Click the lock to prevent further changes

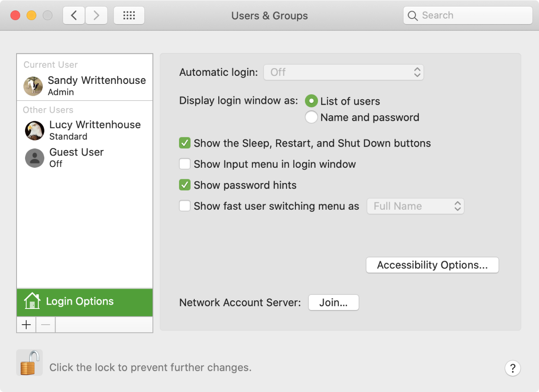tap(29, 362)
